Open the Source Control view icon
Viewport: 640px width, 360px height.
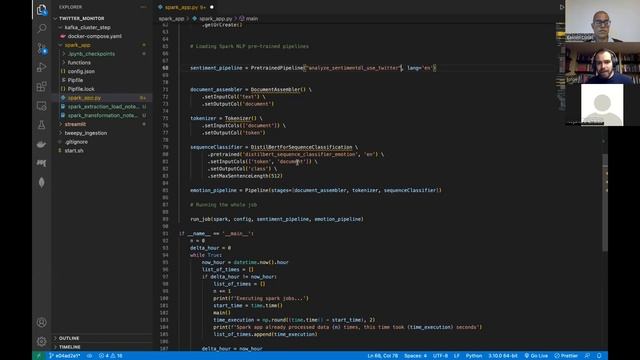point(42,48)
